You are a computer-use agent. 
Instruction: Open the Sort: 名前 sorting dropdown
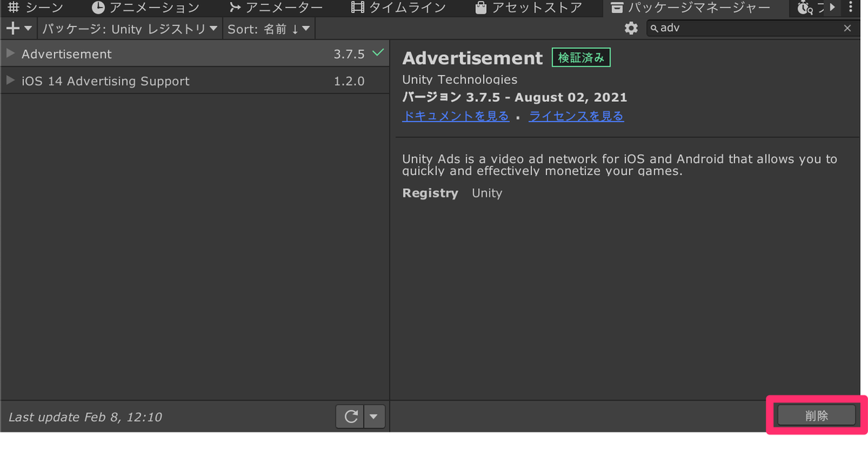click(268, 28)
